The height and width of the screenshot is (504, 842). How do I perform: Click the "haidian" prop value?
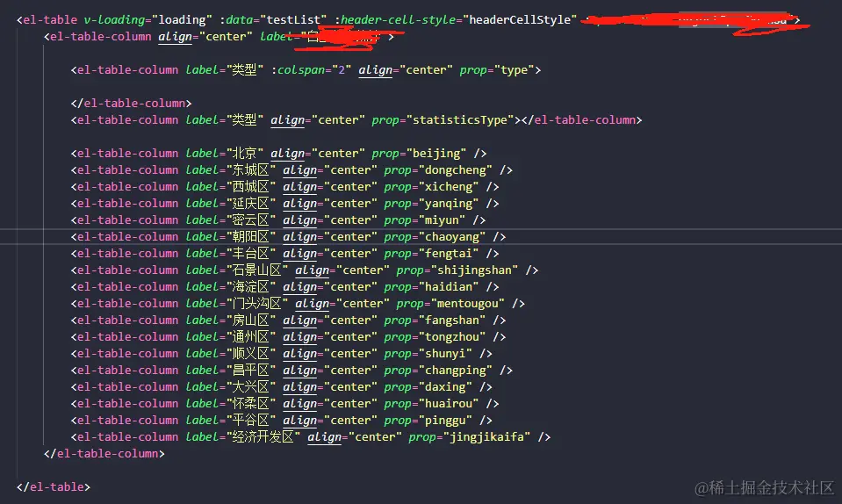[449, 286]
